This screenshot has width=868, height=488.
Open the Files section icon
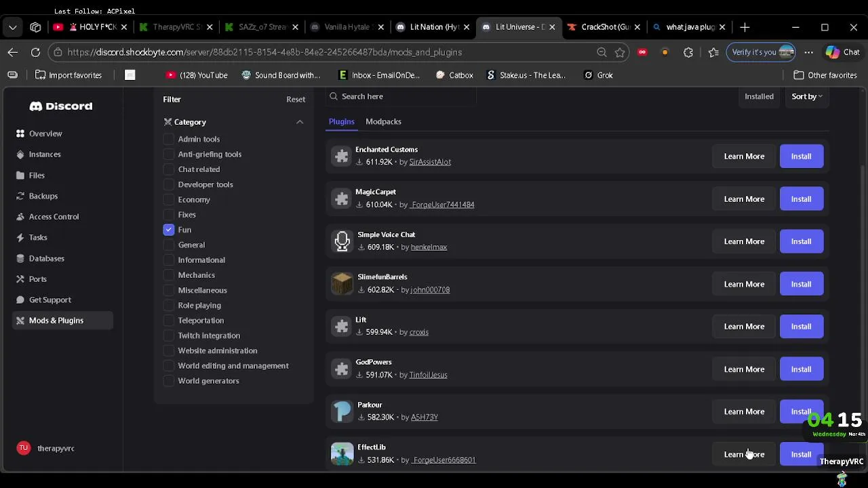(x=20, y=175)
